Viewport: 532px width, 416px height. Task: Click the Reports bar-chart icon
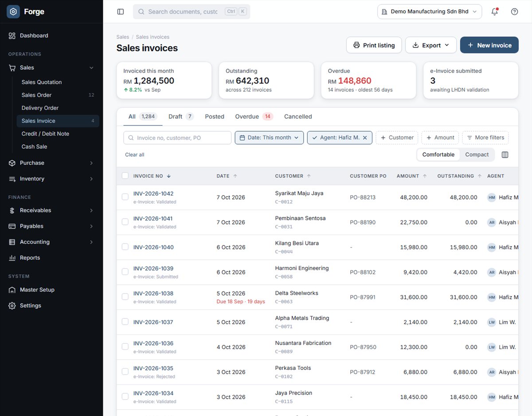tap(12, 258)
